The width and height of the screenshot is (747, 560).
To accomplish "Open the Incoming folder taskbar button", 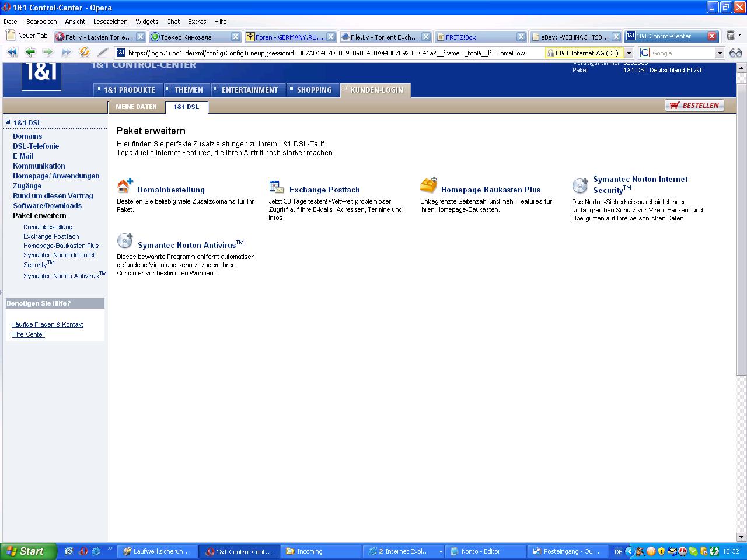I will coord(321,551).
